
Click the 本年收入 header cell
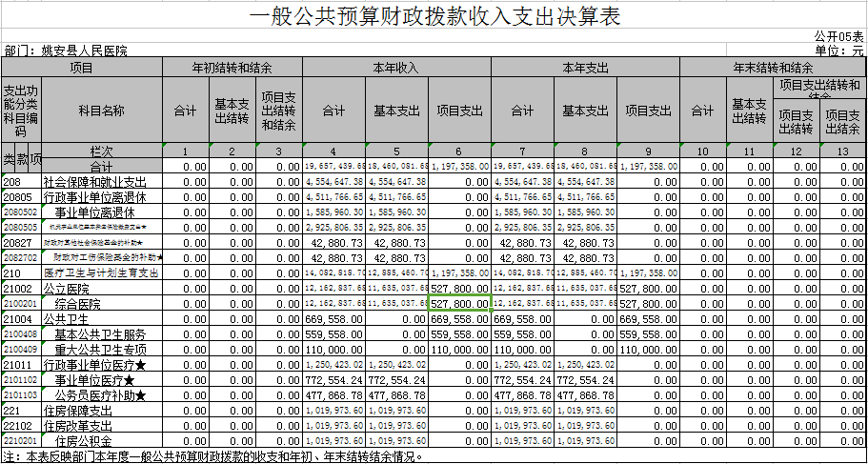pyautogui.click(x=395, y=68)
